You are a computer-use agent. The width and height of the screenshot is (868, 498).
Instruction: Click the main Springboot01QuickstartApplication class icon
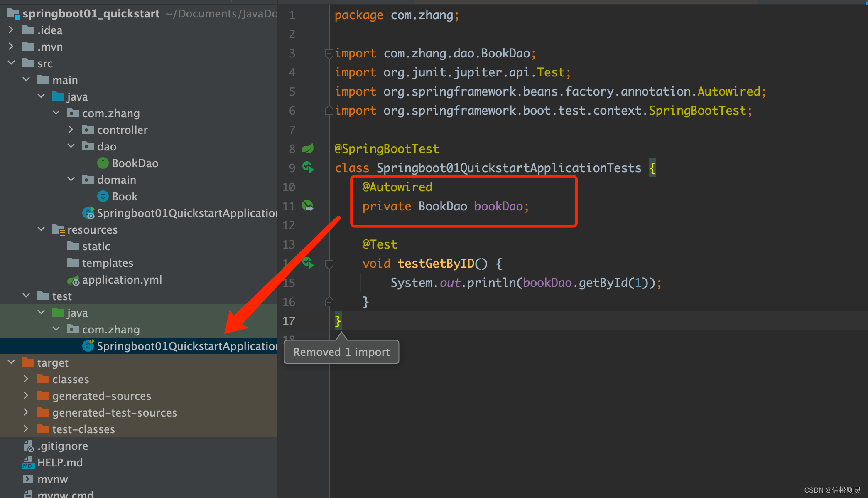pos(88,213)
